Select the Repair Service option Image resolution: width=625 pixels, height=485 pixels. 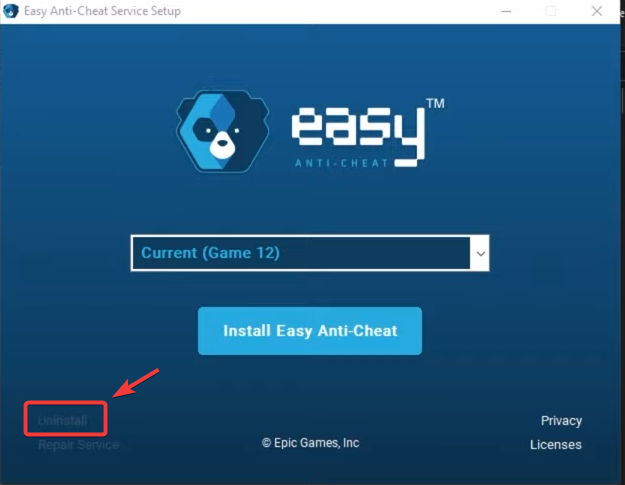coord(79,444)
